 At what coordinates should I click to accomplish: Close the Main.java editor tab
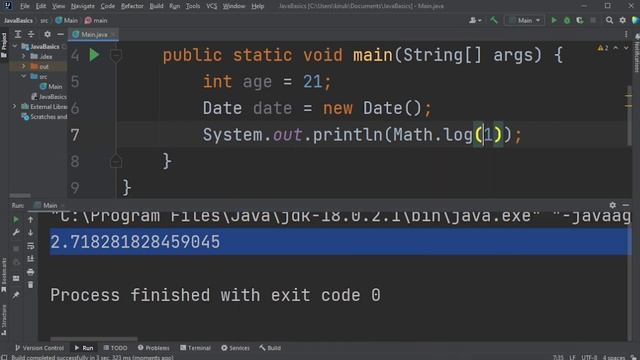(113, 34)
